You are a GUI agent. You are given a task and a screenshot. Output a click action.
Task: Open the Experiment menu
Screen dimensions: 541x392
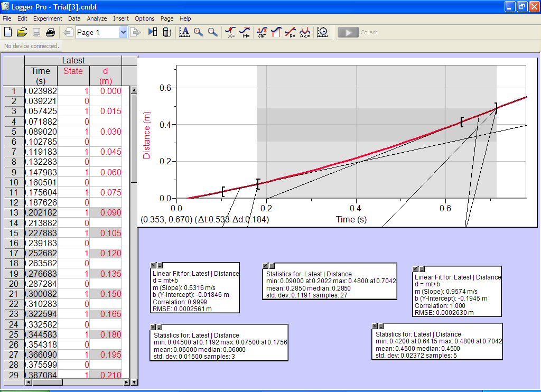(48, 18)
